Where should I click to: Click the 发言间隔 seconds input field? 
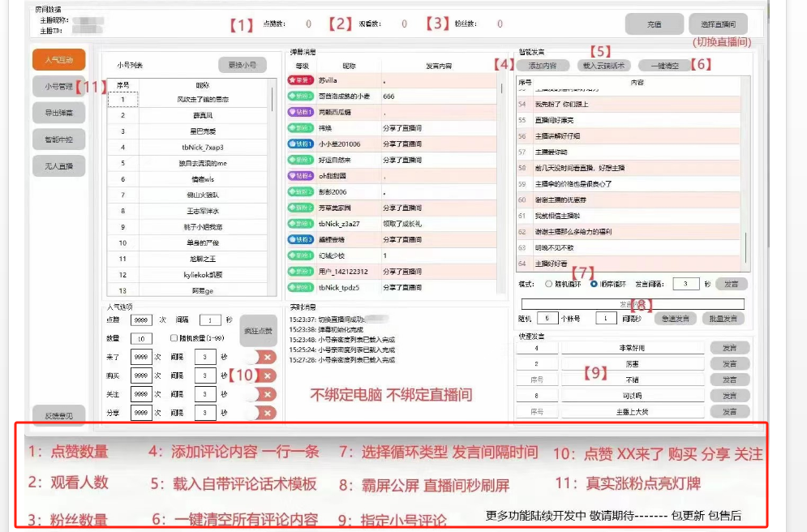686,284
